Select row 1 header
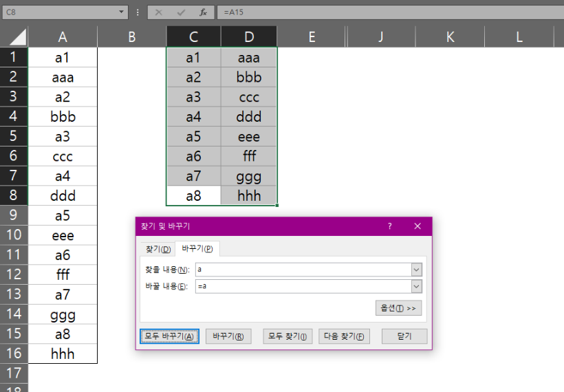 click(x=14, y=57)
